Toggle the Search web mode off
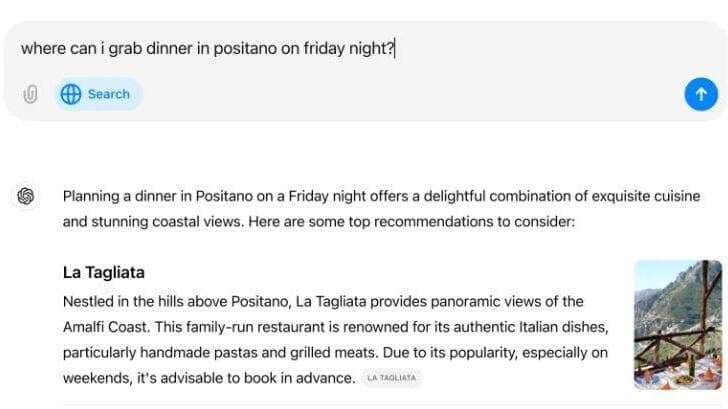 98,94
